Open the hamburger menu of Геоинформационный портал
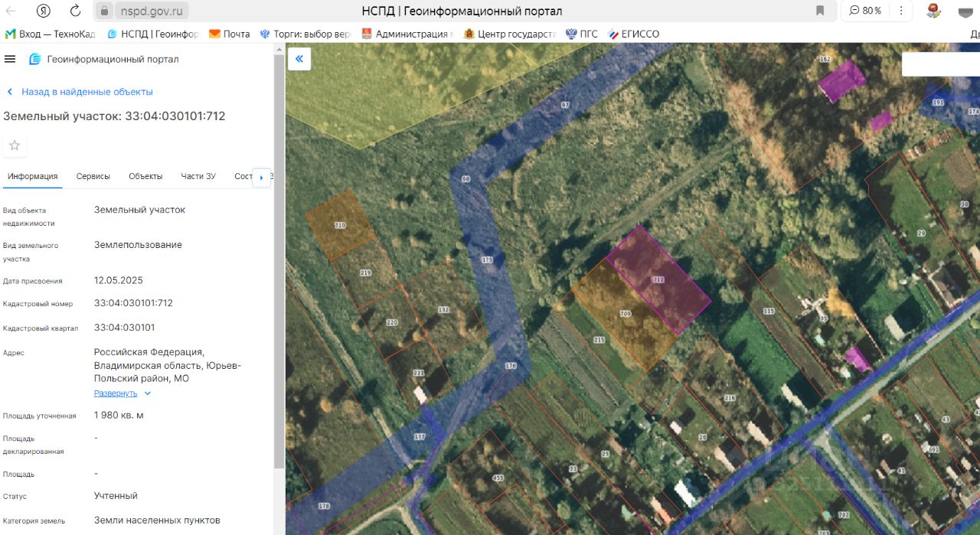 click(10, 59)
